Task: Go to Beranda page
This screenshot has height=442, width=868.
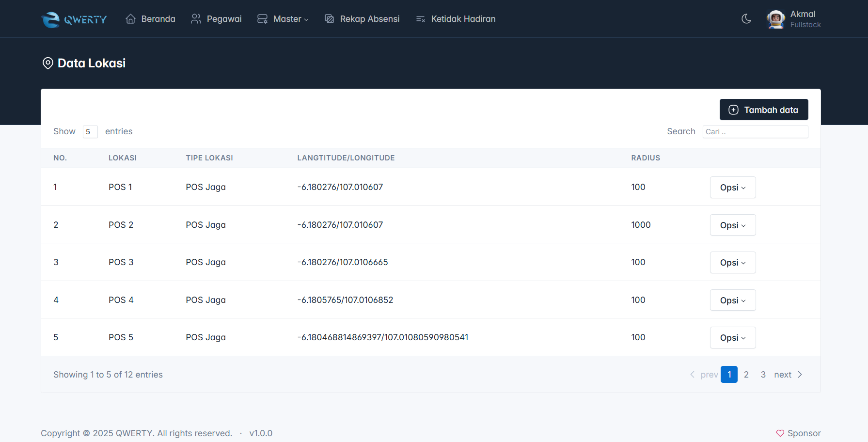Action: click(x=150, y=19)
